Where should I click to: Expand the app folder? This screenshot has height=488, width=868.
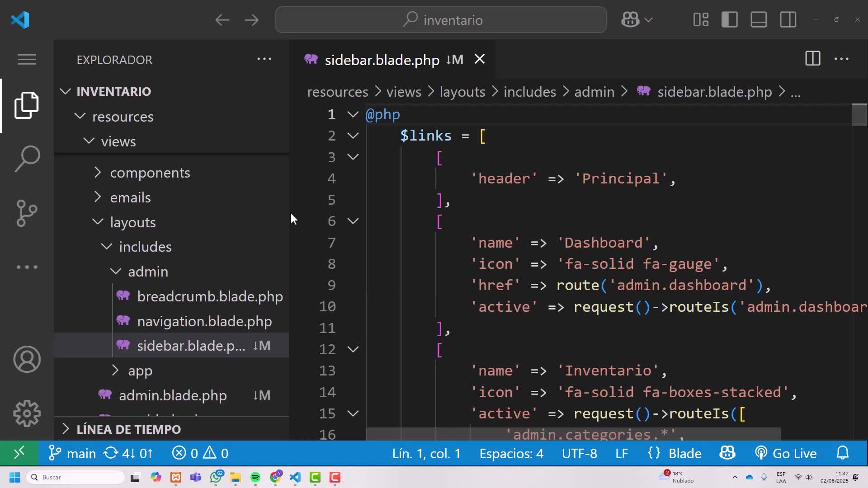[x=115, y=371]
